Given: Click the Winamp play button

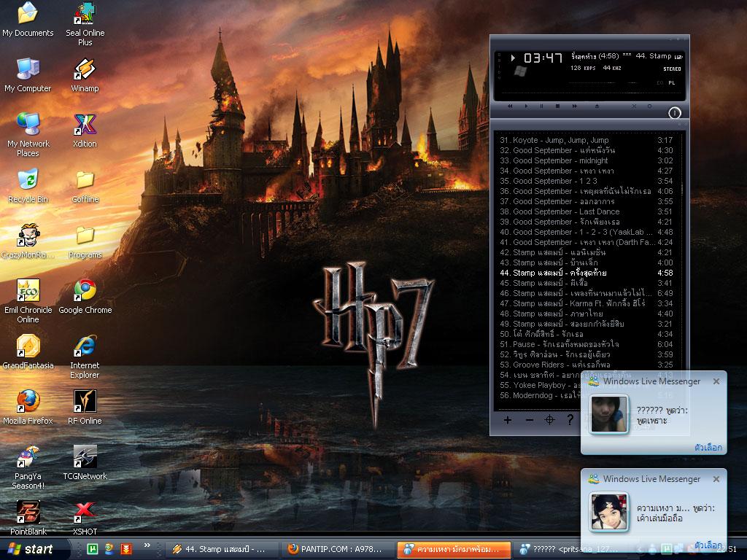Looking at the screenshot, I should click(x=526, y=106).
